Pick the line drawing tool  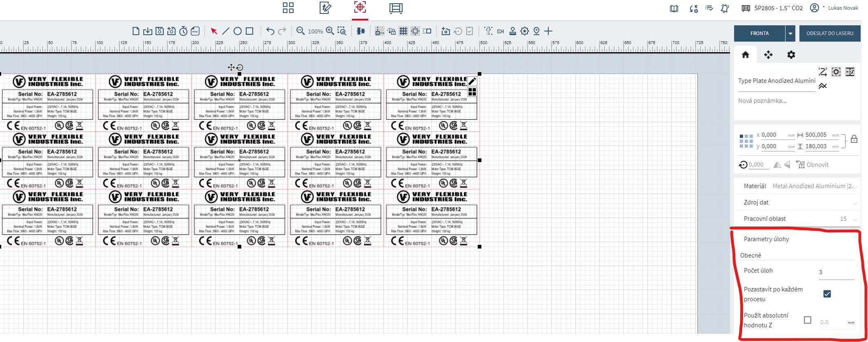click(x=225, y=31)
